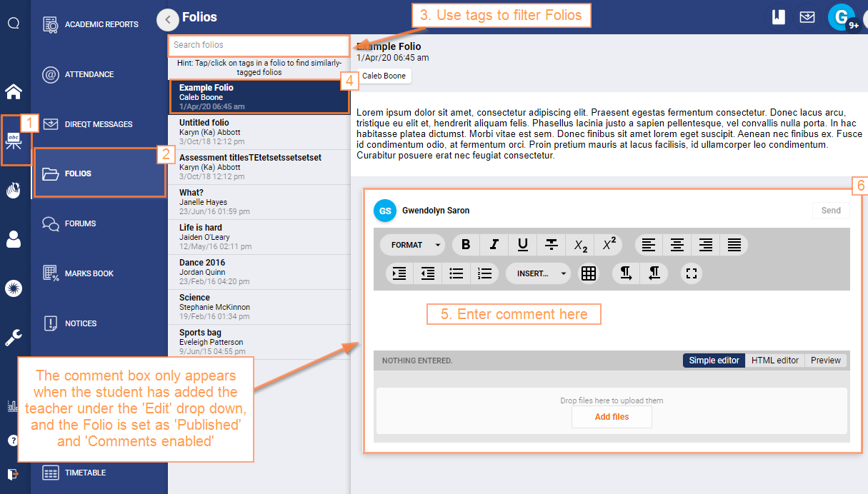Format text as subscript
Viewport: 868px width, 494px height.
(579, 244)
